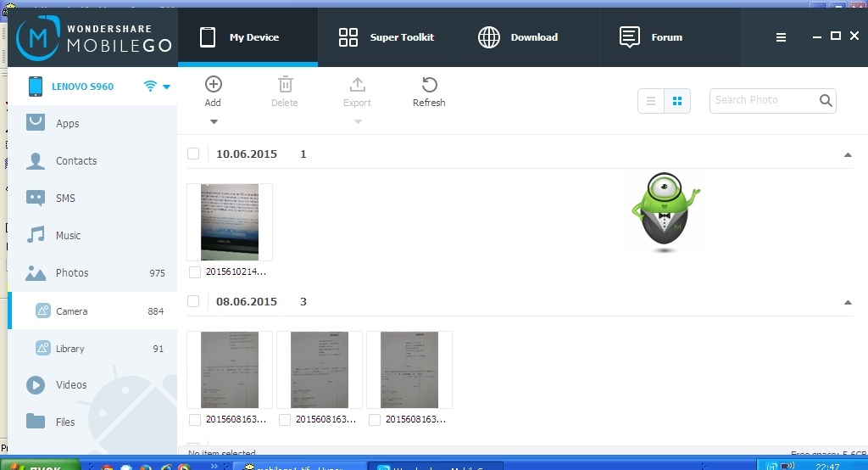Open the My Device tab

(x=248, y=37)
